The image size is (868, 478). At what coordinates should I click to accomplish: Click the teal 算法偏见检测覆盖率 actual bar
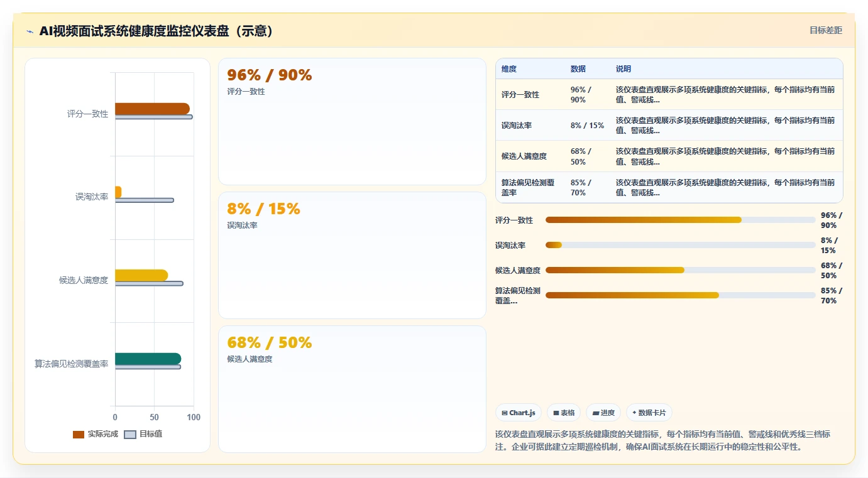click(148, 359)
